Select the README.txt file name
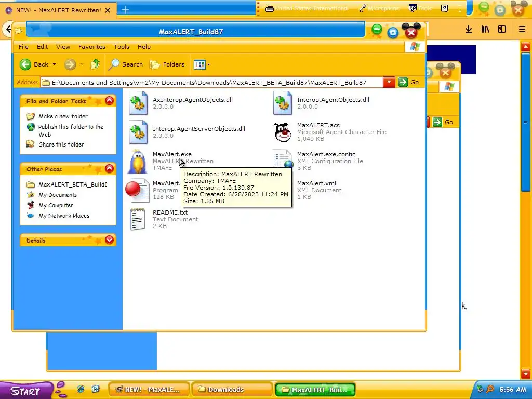 point(170,212)
